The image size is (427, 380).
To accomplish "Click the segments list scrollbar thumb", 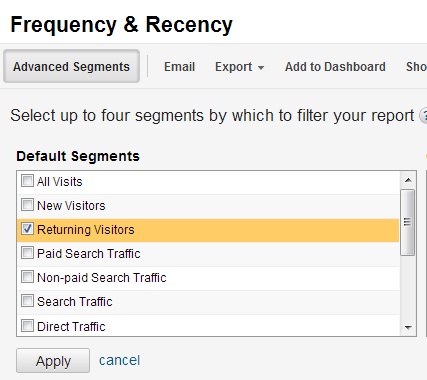I will (408, 222).
